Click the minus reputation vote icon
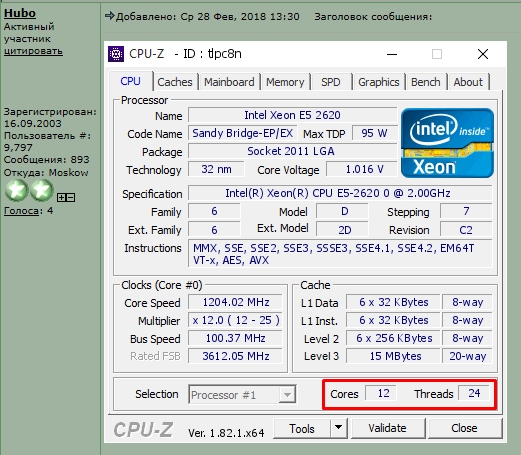The width and height of the screenshot is (521, 455). [70, 197]
